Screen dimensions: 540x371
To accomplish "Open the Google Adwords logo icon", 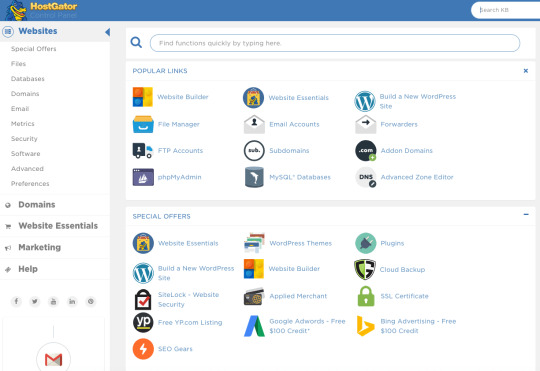I will click(x=254, y=326).
